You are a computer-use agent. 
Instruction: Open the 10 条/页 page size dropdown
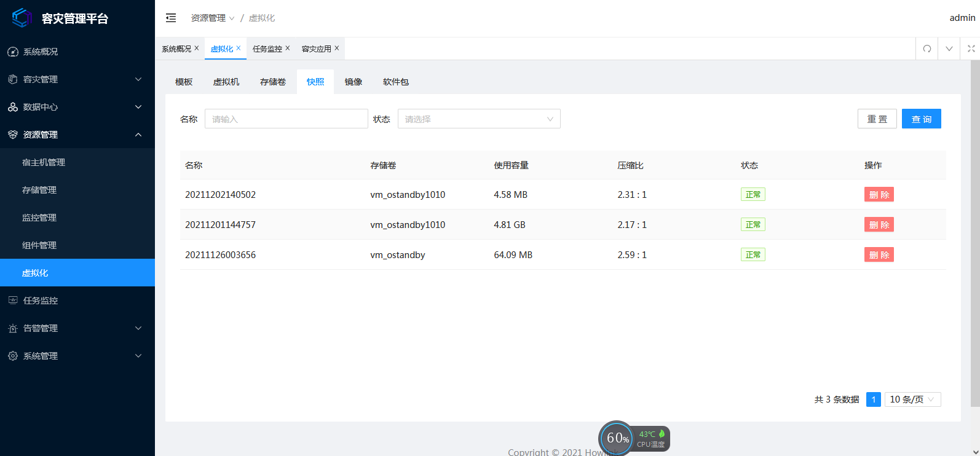pyautogui.click(x=912, y=399)
